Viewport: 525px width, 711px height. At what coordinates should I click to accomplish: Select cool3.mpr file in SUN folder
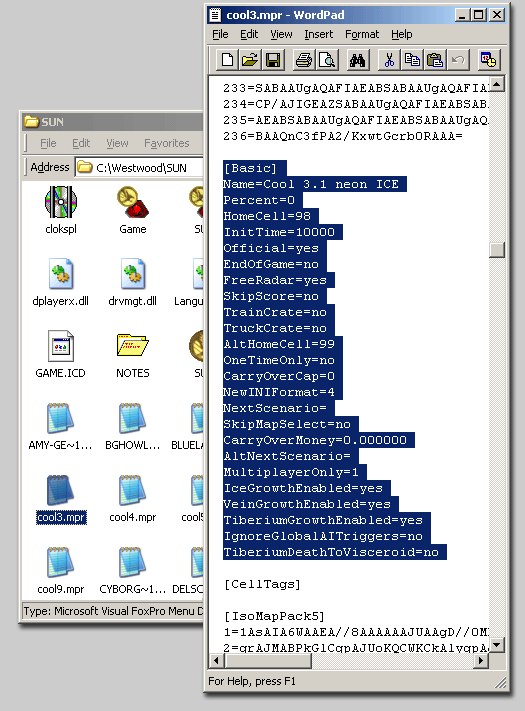(x=61, y=498)
